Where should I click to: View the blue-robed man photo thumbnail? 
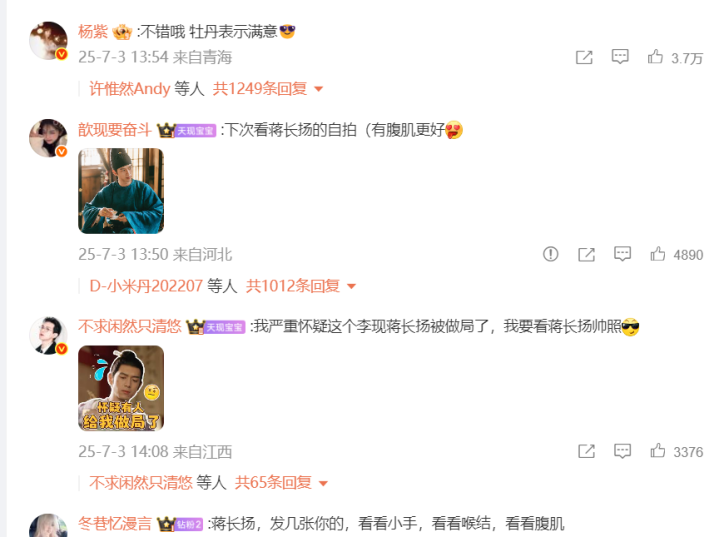(x=121, y=191)
